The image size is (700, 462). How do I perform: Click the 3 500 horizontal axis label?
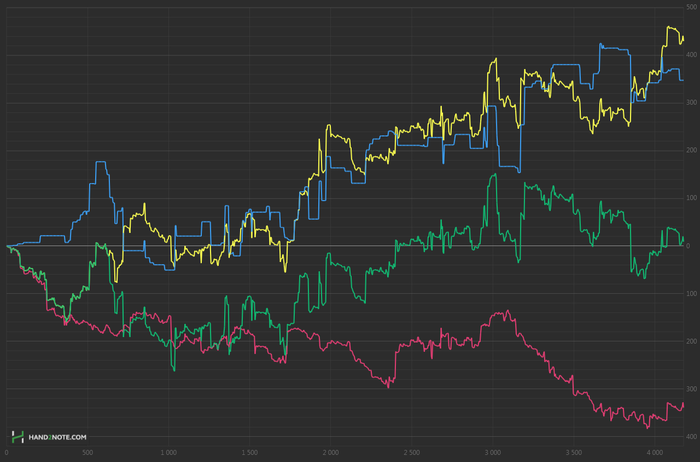point(574,452)
